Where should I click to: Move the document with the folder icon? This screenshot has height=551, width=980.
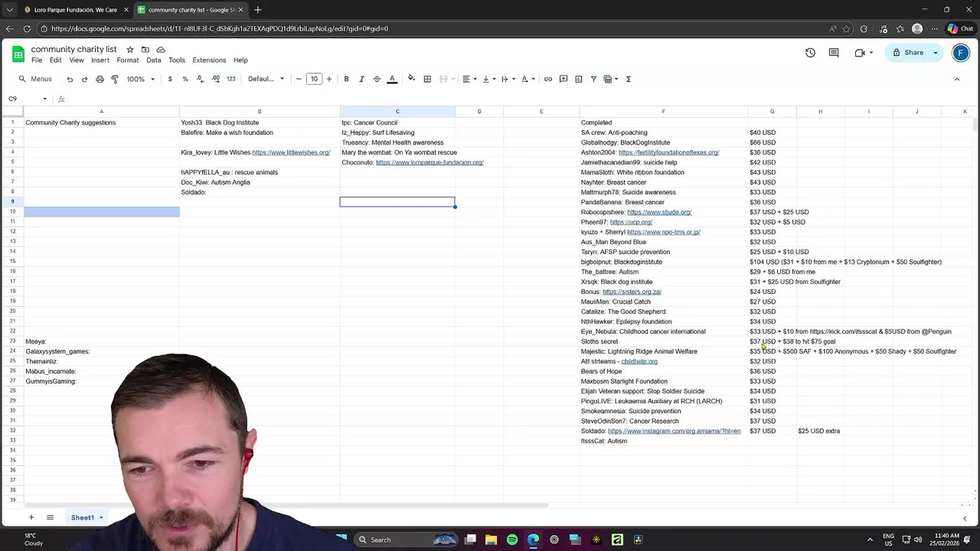tap(145, 49)
